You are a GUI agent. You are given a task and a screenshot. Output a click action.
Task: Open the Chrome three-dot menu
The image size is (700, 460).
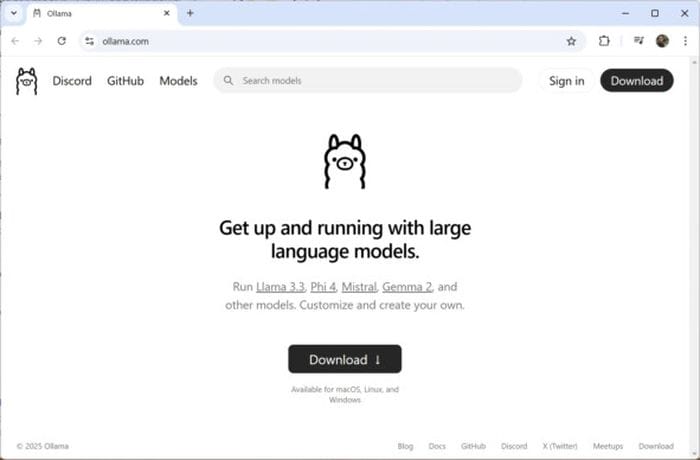pyautogui.click(x=685, y=41)
